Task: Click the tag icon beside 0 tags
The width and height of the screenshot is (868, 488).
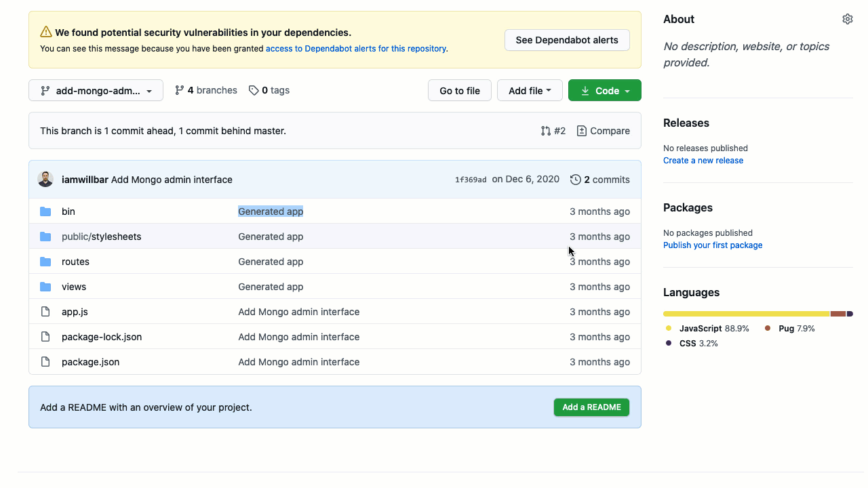Action: tap(254, 90)
